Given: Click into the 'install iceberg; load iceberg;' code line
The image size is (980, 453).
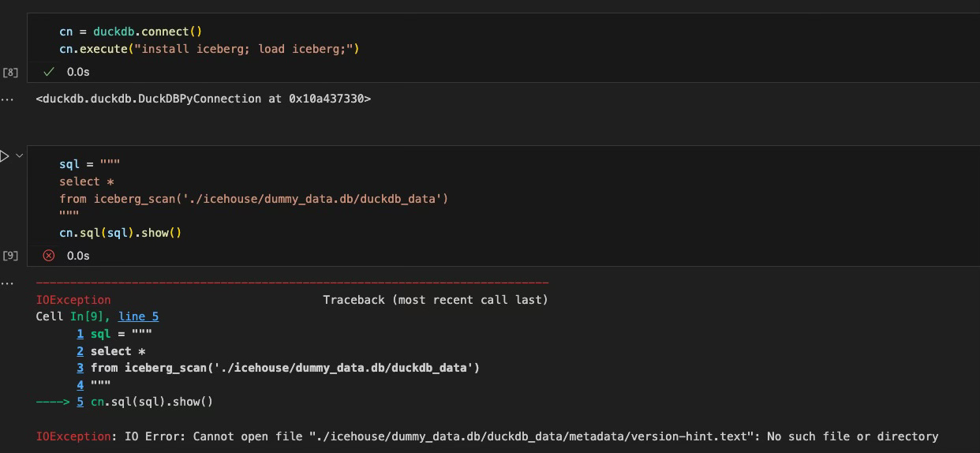Looking at the screenshot, I should (x=209, y=49).
